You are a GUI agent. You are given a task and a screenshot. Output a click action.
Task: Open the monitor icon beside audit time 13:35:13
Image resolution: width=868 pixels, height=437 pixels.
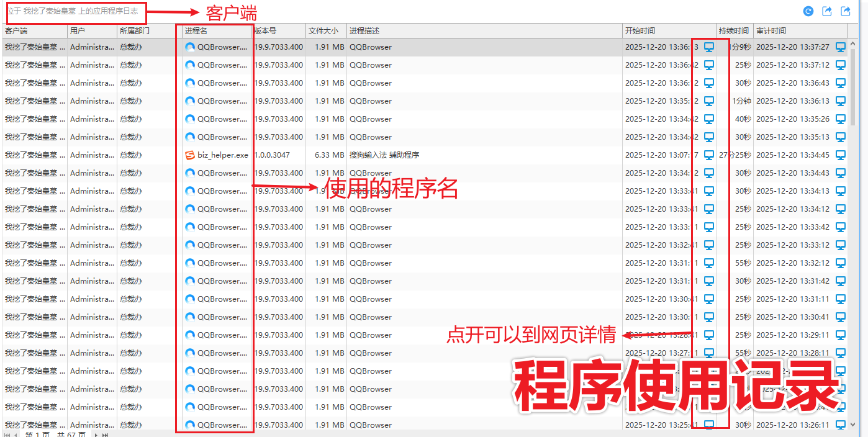(841, 137)
